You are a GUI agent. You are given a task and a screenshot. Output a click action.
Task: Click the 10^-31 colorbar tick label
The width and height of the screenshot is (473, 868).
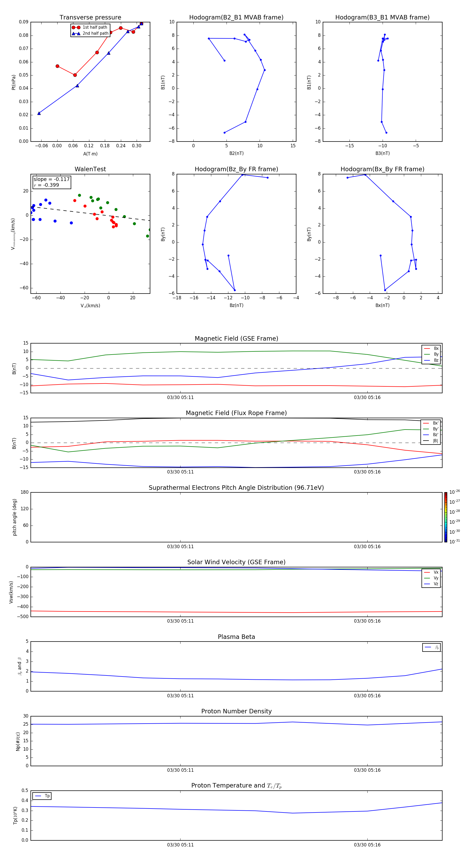click(x=455, y=542)
